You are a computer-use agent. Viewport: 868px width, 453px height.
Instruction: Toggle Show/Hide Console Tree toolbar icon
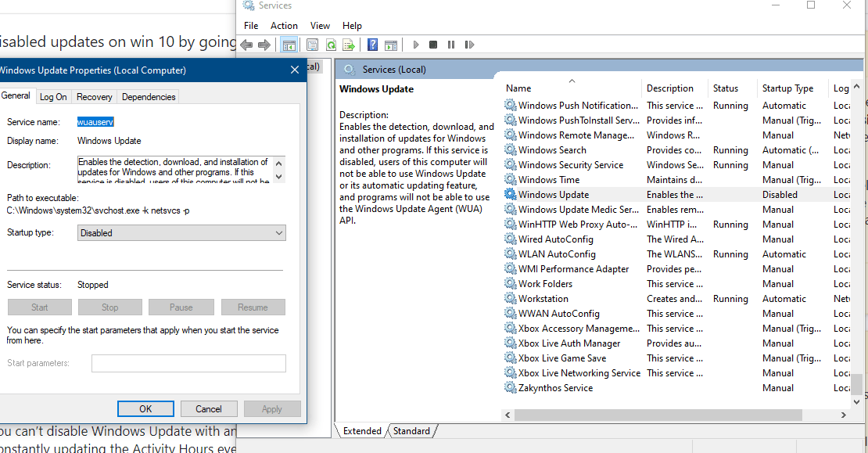pyautogui.click(x=289, y=45)
